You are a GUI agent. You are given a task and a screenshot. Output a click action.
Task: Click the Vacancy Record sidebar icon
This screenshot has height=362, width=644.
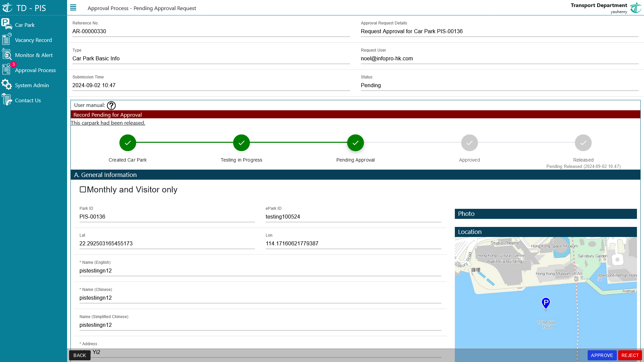(7, 39)
